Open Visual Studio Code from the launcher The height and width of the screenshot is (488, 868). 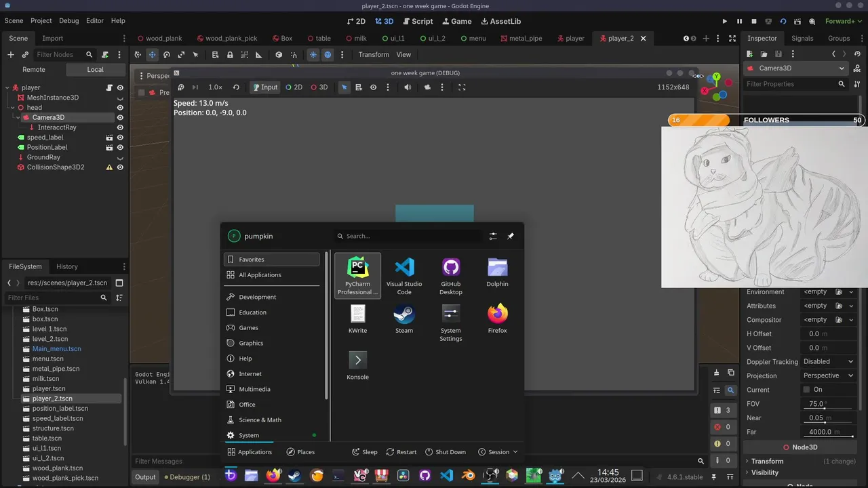coord(404,276)
